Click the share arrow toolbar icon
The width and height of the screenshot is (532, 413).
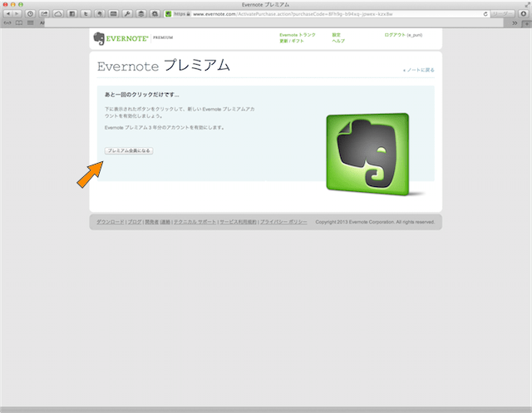click(44, 14)
